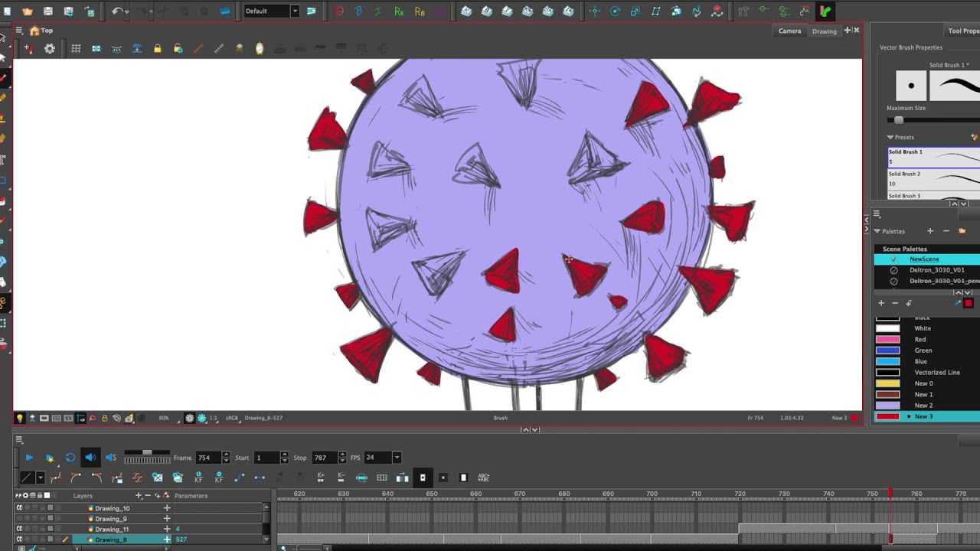Select the Brush tool in left toolbar
980x551 pixels.
(x=4, y=78)
